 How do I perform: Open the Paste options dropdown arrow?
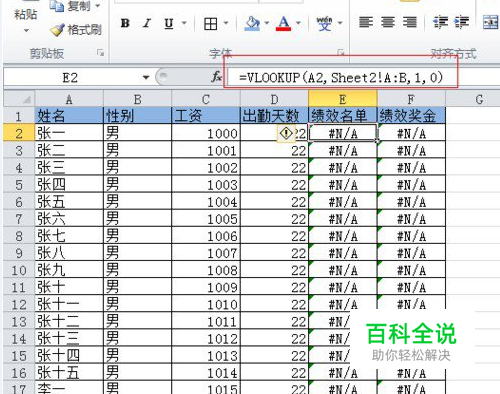click(x=26, y=31)
